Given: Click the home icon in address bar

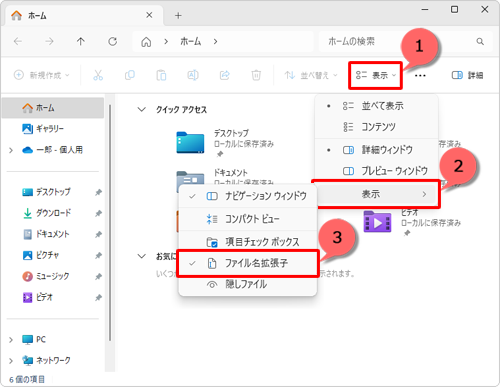Looking at the screenshot, I should click(x=146, y=42).
